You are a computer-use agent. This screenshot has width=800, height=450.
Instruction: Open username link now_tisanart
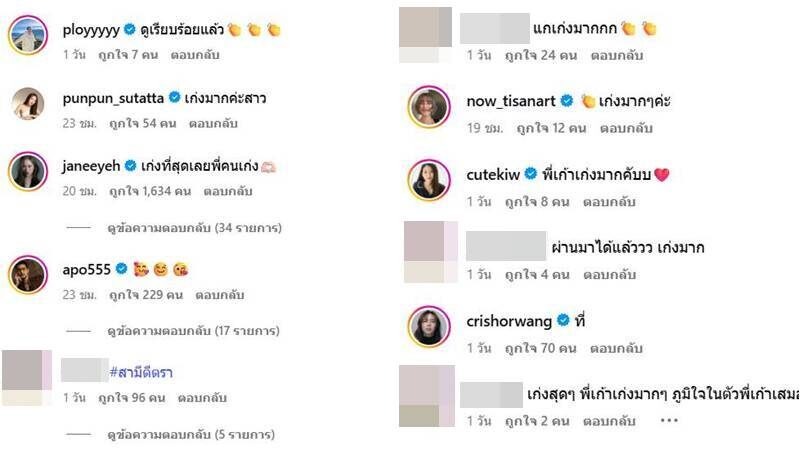click(511, 101)
